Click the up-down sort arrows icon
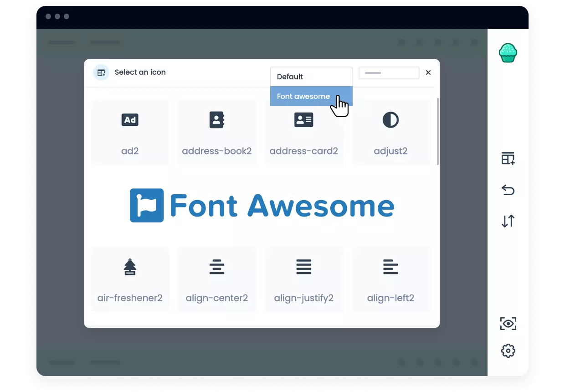This screenshot has width=565, height=392. pos(508,221)
